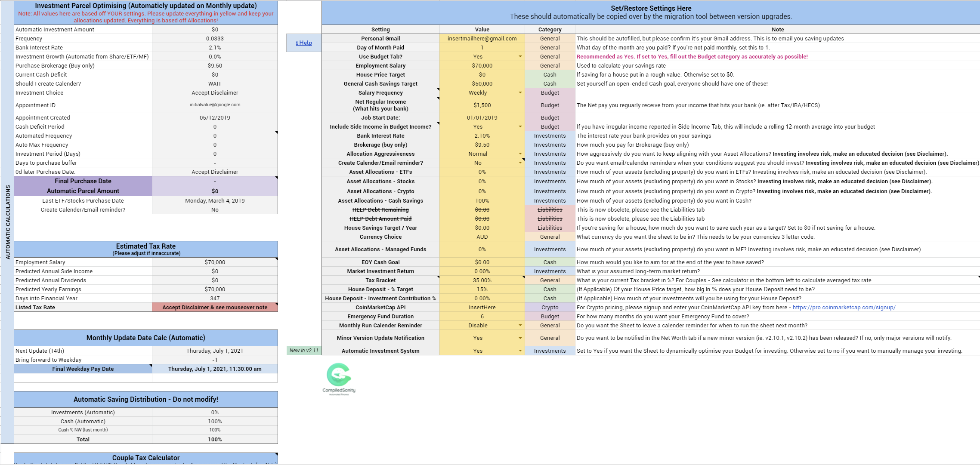Click the Listed Tax Rate disclaimer cell
Screen dimensions: 980x465
point(215,307)
